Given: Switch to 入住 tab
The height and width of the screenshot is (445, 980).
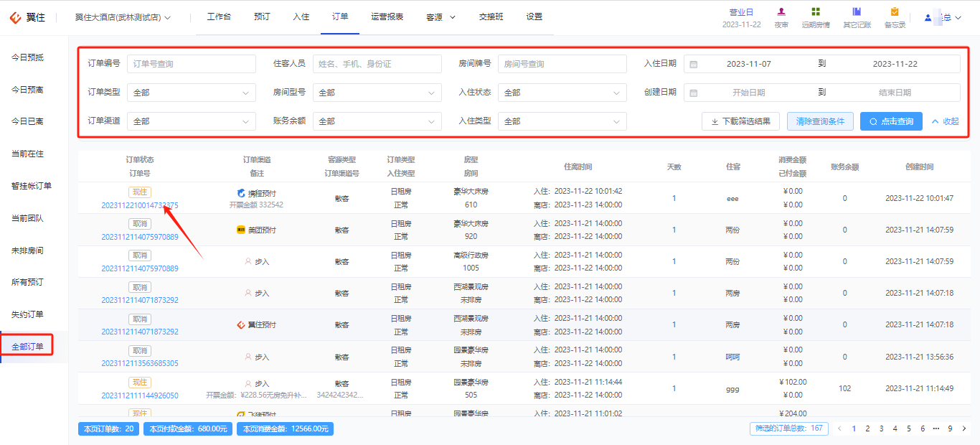Looking at the screenshot, I should tap(301, 17).
